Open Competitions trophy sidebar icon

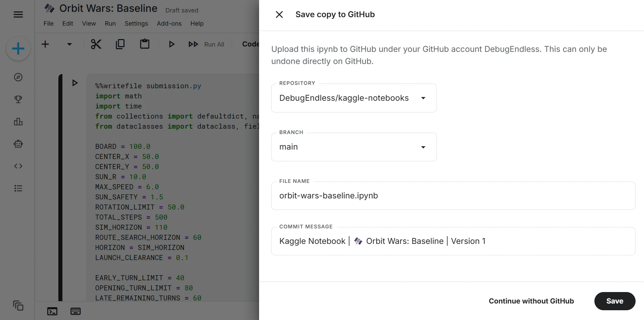tap(18, 99)
